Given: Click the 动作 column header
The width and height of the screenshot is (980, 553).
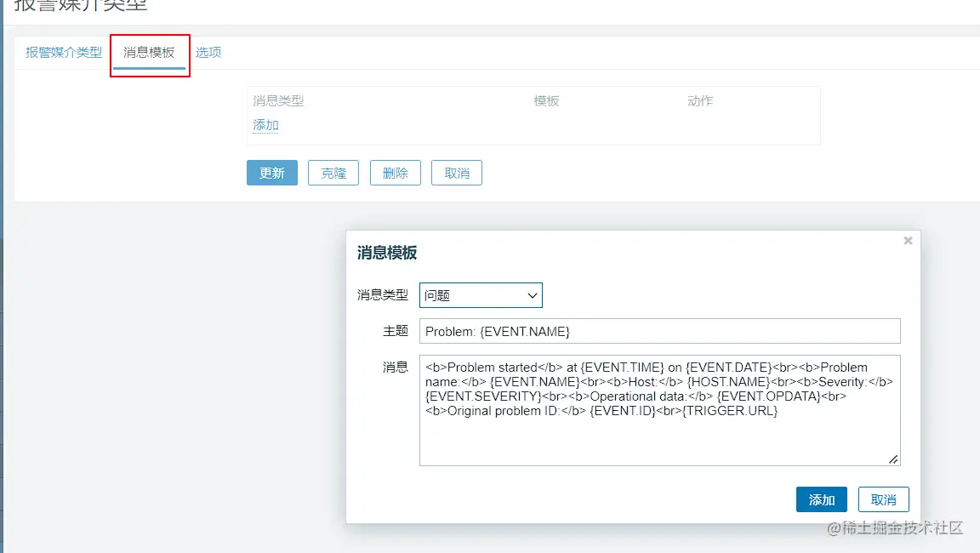Looking at the screenshot, I should tap(698, 100).
